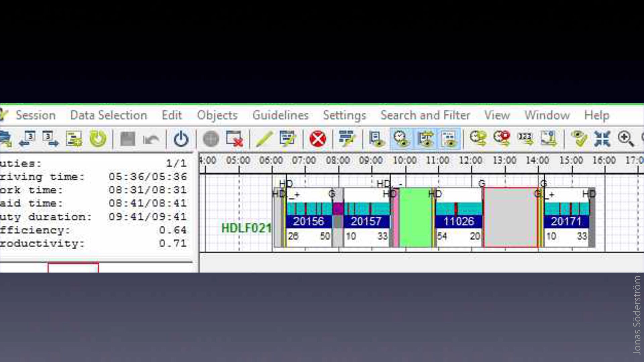
Task: Toggle the calendar eye visibility icon
Action: pos(449,139)
